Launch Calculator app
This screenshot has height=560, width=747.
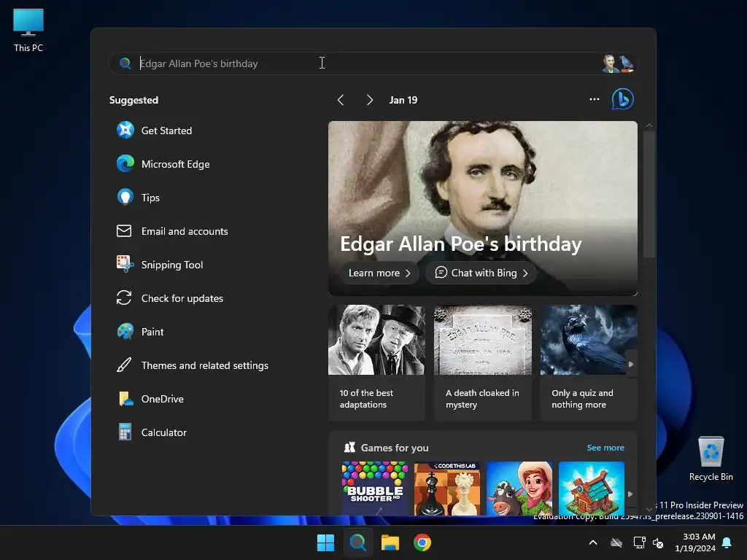[x=152, y=432]
